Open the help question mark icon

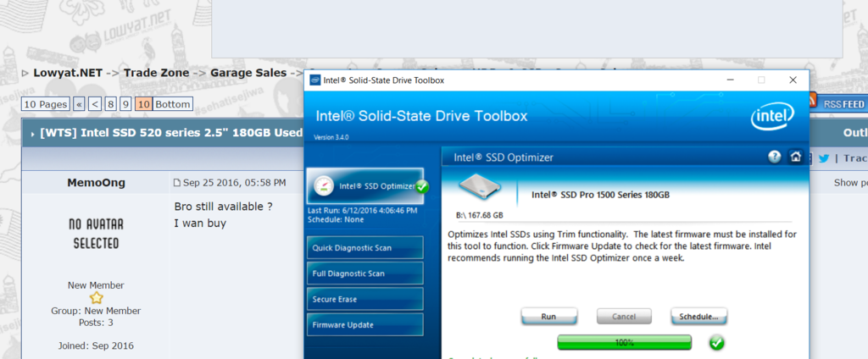(774, 157)
